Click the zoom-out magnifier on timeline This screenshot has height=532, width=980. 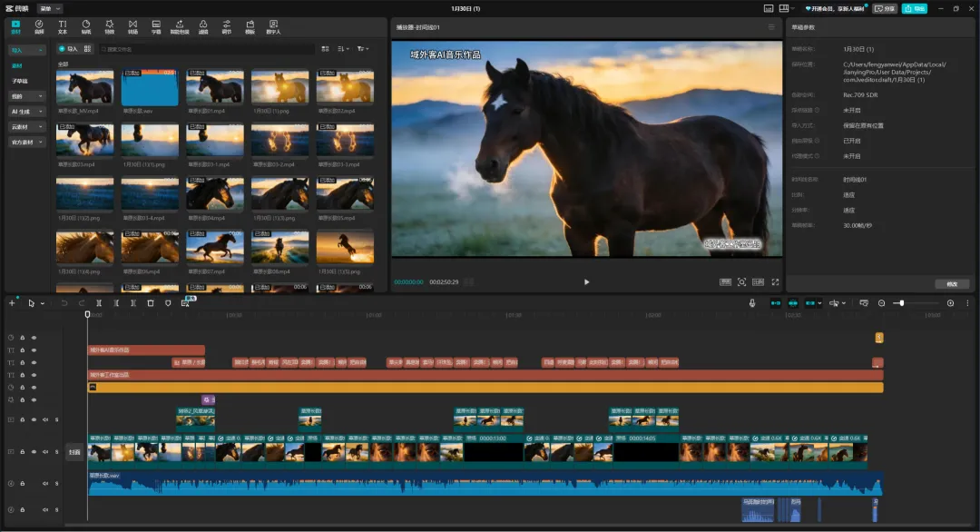(x=881, y=303)
